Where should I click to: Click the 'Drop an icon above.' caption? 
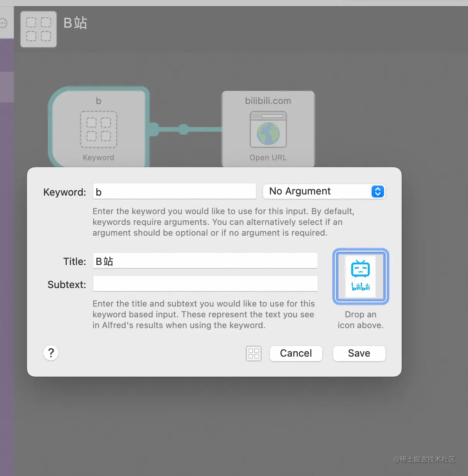(360, 320)
